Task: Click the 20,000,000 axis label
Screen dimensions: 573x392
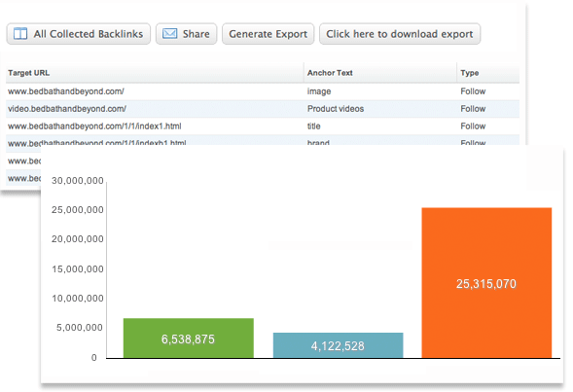Action: click(78, 239)
